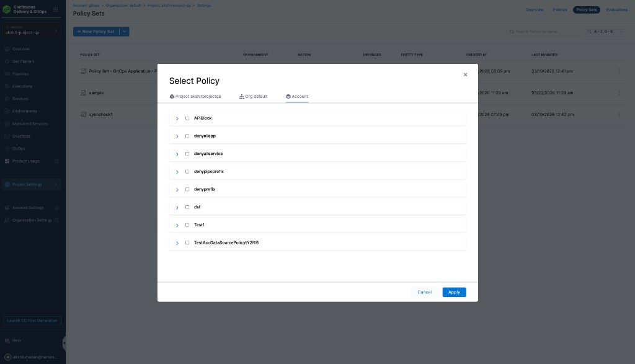The height and width of the screenshot is (364, 635).
Task: Open the Evaluations tab at top right
Action: 617,9
